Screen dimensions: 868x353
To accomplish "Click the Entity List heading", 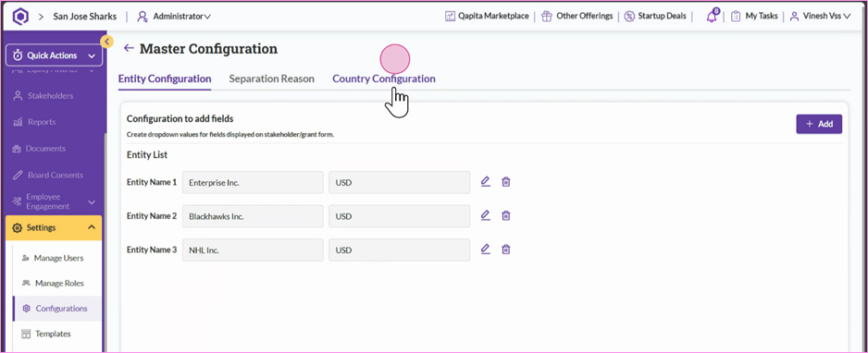I will pos(147,155).
